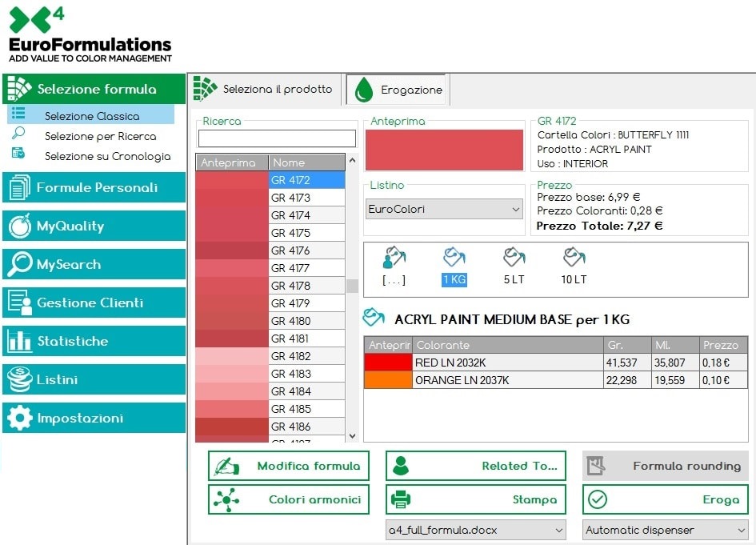Click the color list scroll-down arrow
Screen dimensions: 756x545
[x=353, y=436]
